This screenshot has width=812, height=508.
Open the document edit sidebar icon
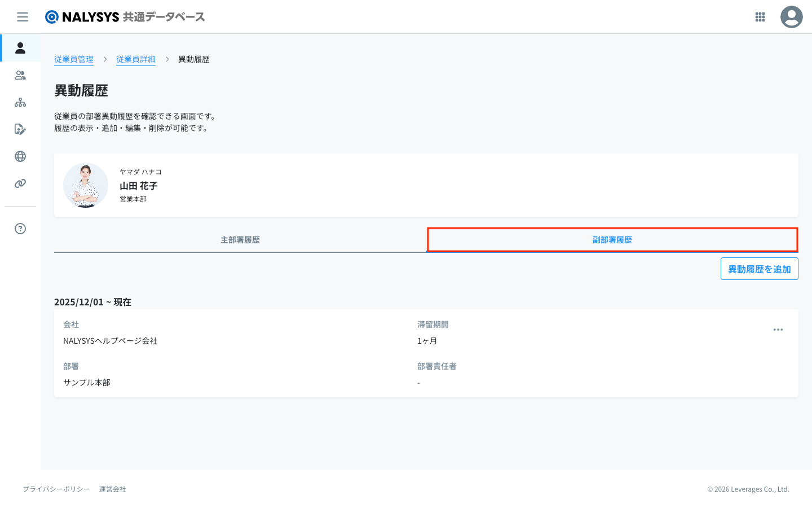tap(20, 129)
